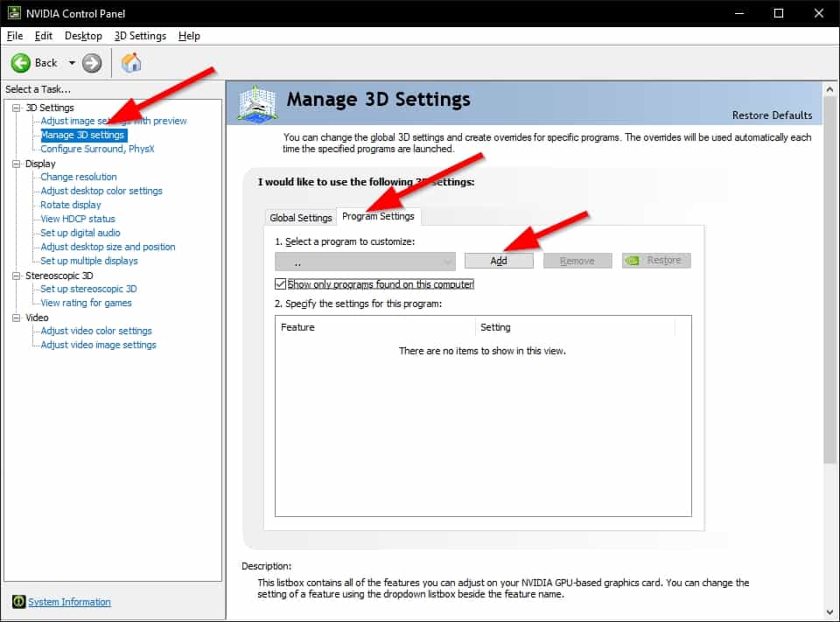840x622 pixels.
Task: Open Configure Surround, PhysX
Action: (97, 149)
